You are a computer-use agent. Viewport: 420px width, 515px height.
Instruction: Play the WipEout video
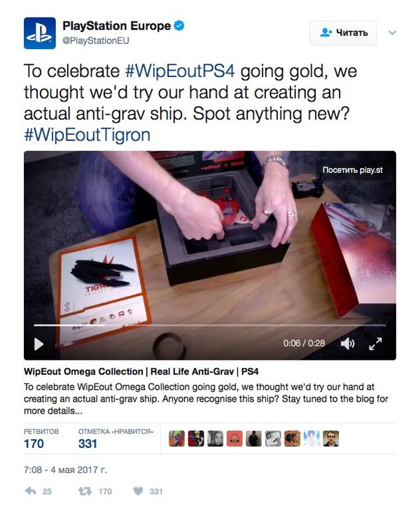pos(38,344)
